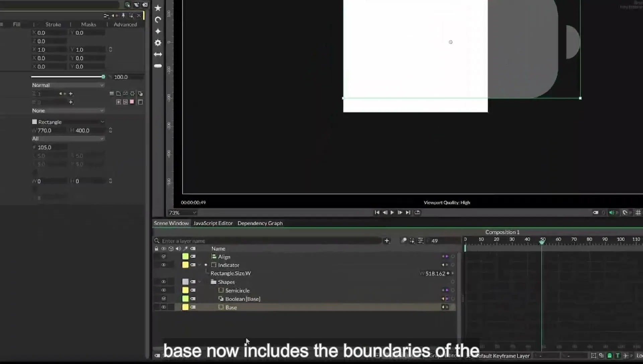Viewport: 643px width, 364px height.
Task: Open the All corners dropdown
Action: click(x=68, y=139)
